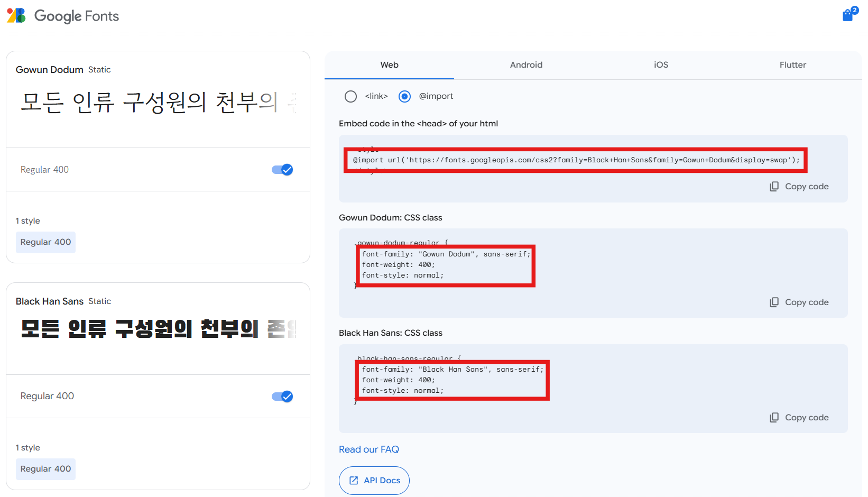Click Regular 400 chip under Black Han Sans

click(45, 469)
